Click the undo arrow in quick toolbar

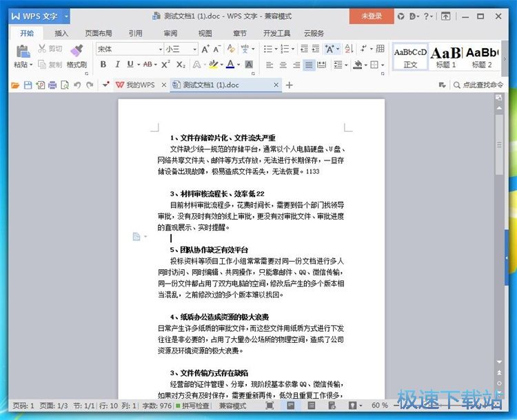click(77, 85)
